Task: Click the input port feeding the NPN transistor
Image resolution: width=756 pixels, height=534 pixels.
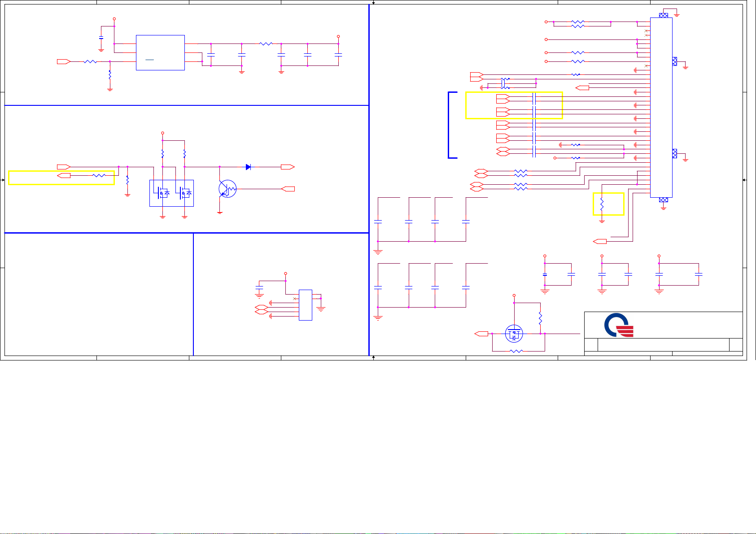Action: coord(288,189)
